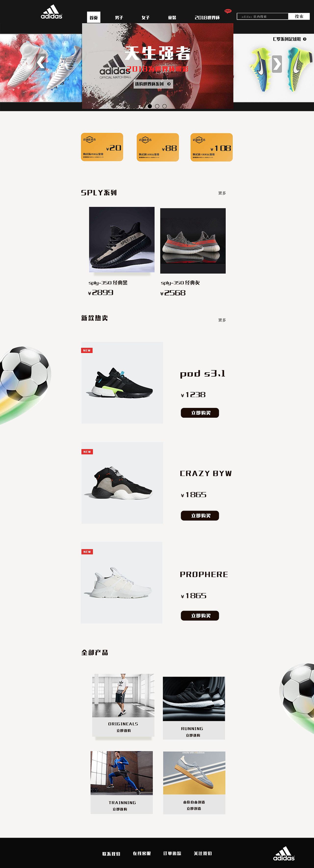
Task: Expand 更多 for the SPLY系列 section
Action: [x=222, y=193]
